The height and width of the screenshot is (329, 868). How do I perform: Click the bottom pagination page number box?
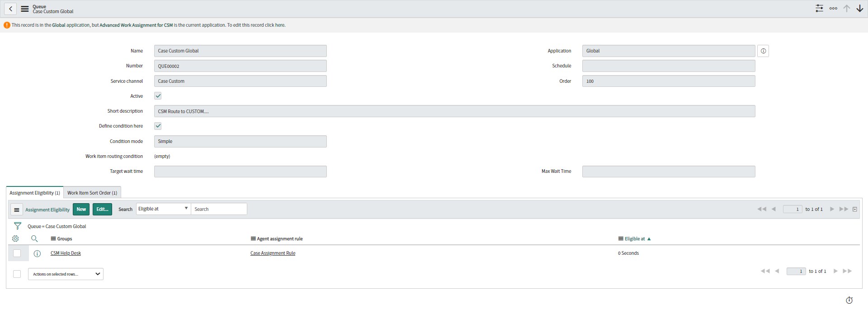pos(796,271)
